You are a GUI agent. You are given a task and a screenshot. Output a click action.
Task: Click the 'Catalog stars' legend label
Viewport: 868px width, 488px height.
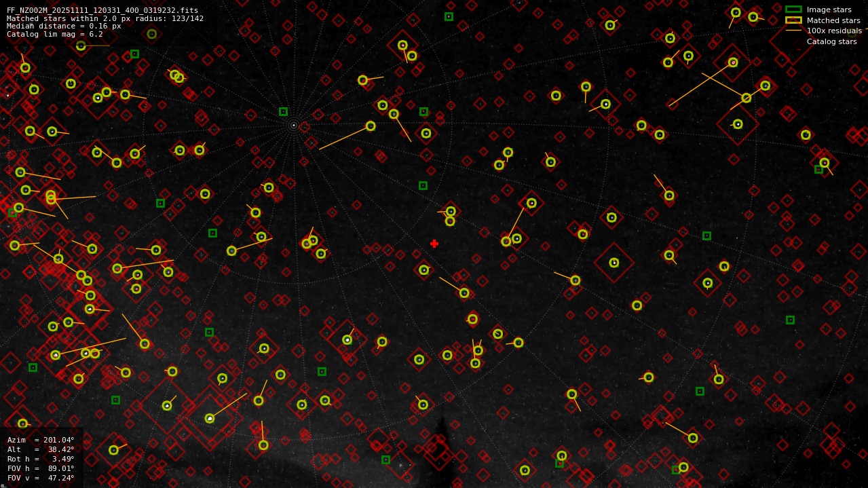[831, 41]
